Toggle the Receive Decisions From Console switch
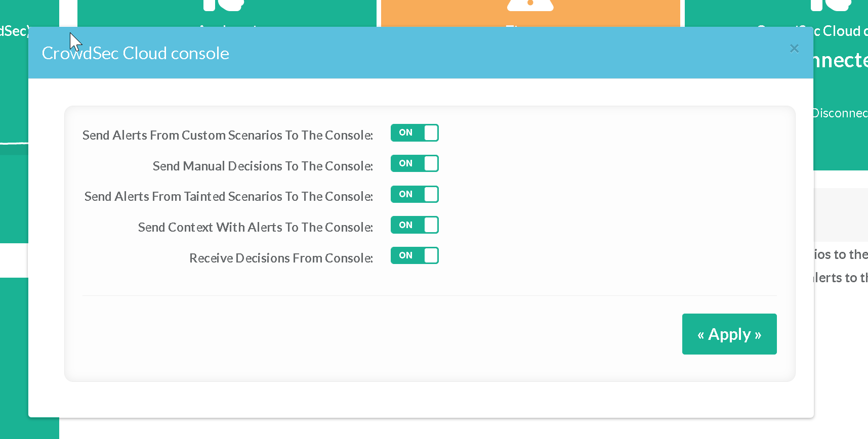This screenshot has width=868, height=439. [415, 256]
